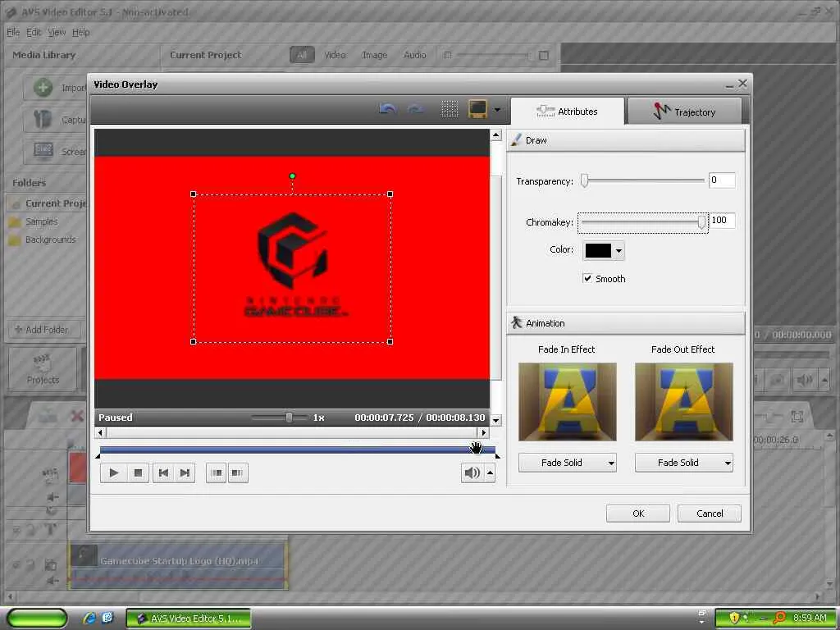Click the set fade-out area button
This screenshot has width=840, height=630.
click(237, 473)
